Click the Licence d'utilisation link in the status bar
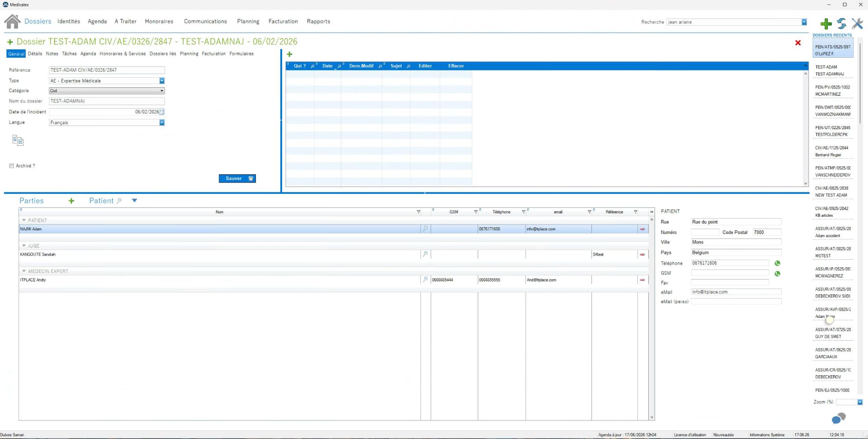The height and width of the screenshot is (439, 868). point(690,435)
